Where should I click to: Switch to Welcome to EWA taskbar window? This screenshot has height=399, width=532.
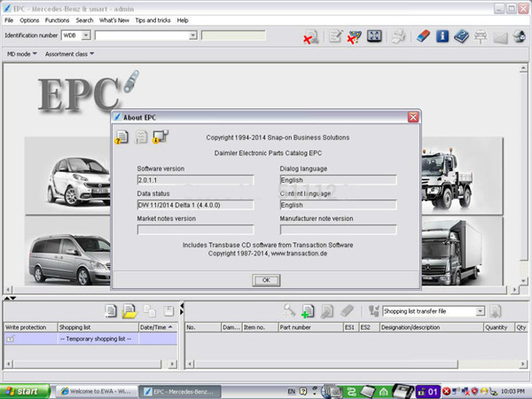click(97, 392)
